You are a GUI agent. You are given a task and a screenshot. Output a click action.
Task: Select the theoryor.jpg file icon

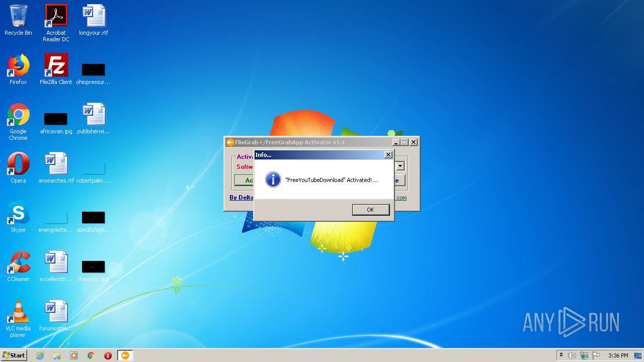tap(94, 270)
